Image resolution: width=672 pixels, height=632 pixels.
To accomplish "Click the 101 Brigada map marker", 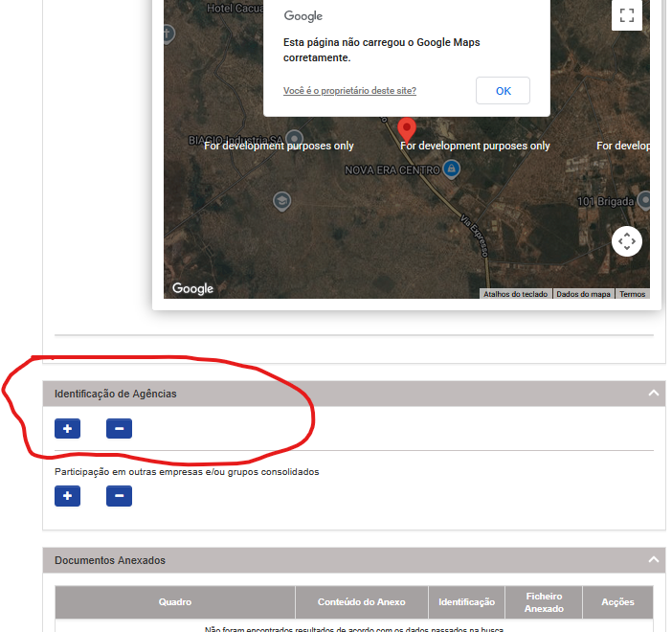I will coord(644,200).
